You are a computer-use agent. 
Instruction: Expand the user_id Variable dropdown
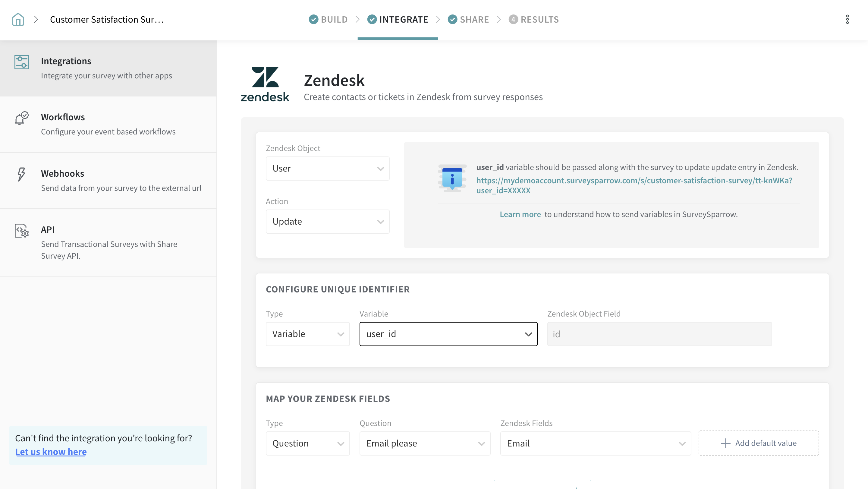click(448, 334)
